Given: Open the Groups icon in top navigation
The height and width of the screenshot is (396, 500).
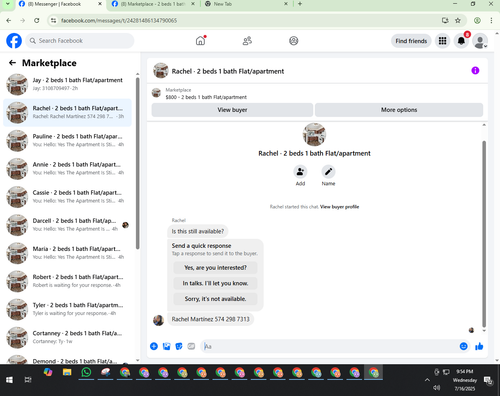Looking at the screenshot, I should pyautogui.click(x=293, y=41).
